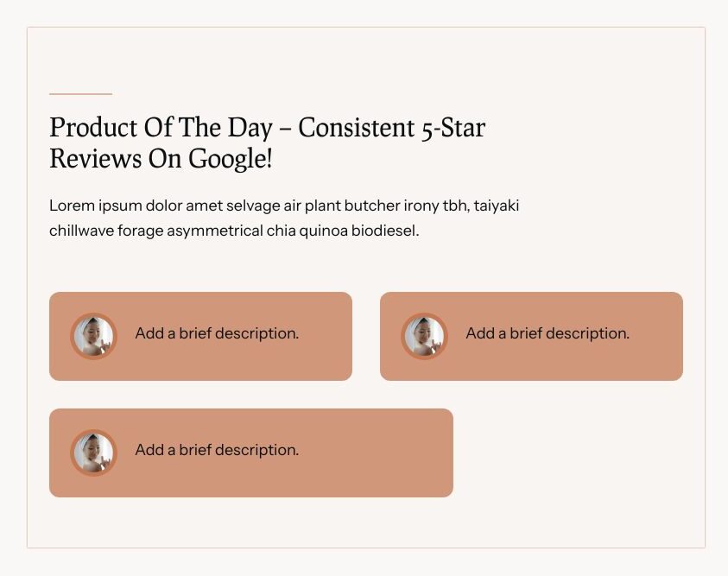Viewport: 728px width, 576px height.
Task: Select the avatar image in the second card
Action: pyautogui.click(x=424, y=336)
